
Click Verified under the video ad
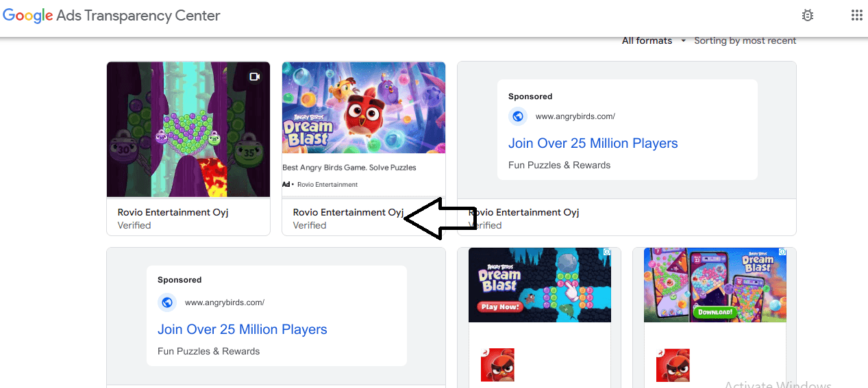coord(134,225)
